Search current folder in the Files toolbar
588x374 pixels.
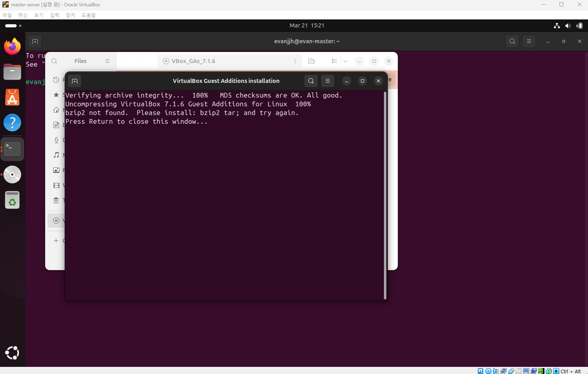pos(311,61)
